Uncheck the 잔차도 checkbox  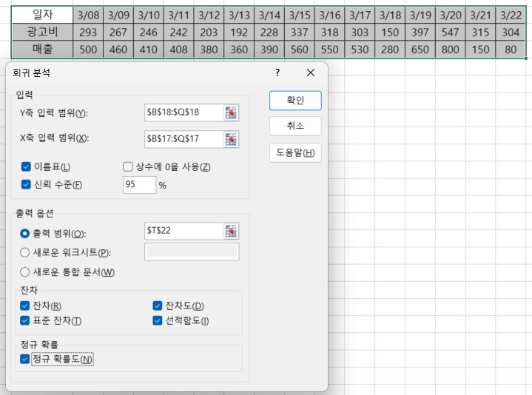click(157, 305)
